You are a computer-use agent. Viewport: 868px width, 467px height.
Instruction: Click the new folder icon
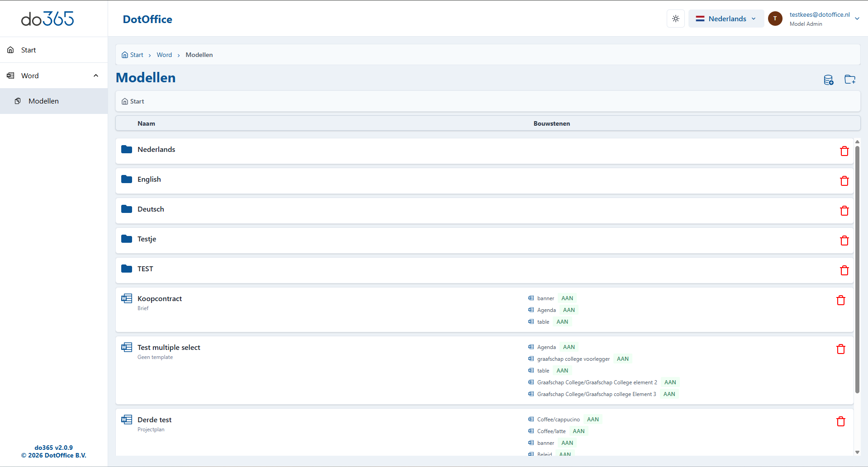coord(850,80)
